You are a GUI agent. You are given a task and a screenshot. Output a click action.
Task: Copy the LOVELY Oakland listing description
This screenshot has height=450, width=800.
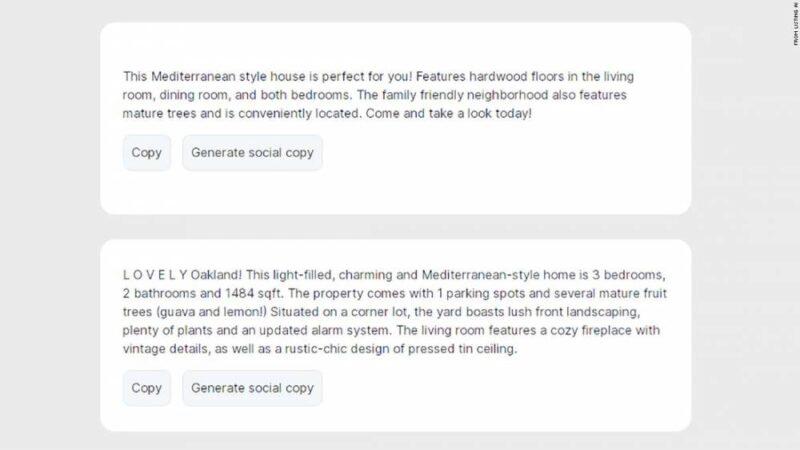coord(147,388)
